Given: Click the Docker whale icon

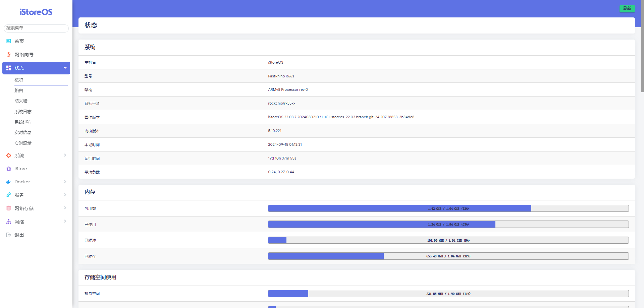Looking at the screenshot, I should (9, 182).
